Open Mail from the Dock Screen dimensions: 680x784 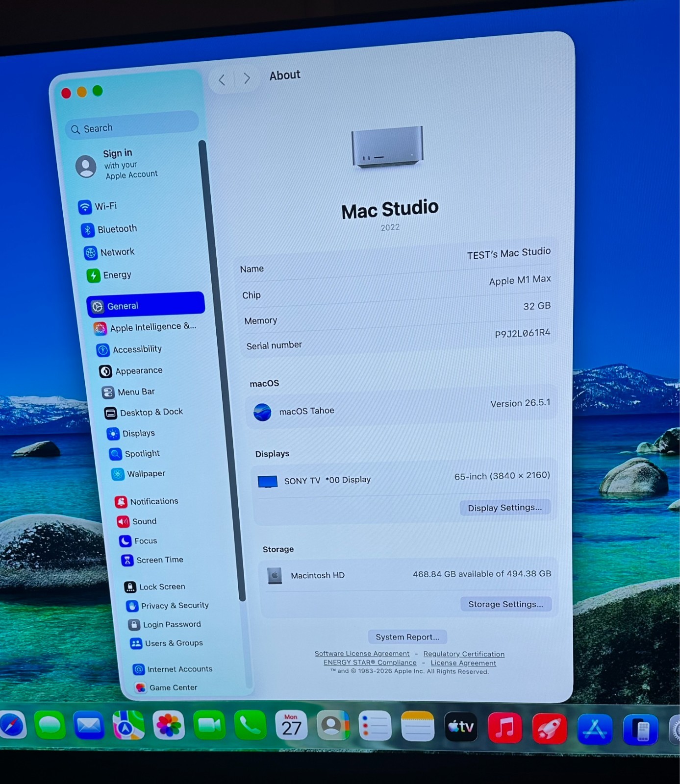coord(89,726)
